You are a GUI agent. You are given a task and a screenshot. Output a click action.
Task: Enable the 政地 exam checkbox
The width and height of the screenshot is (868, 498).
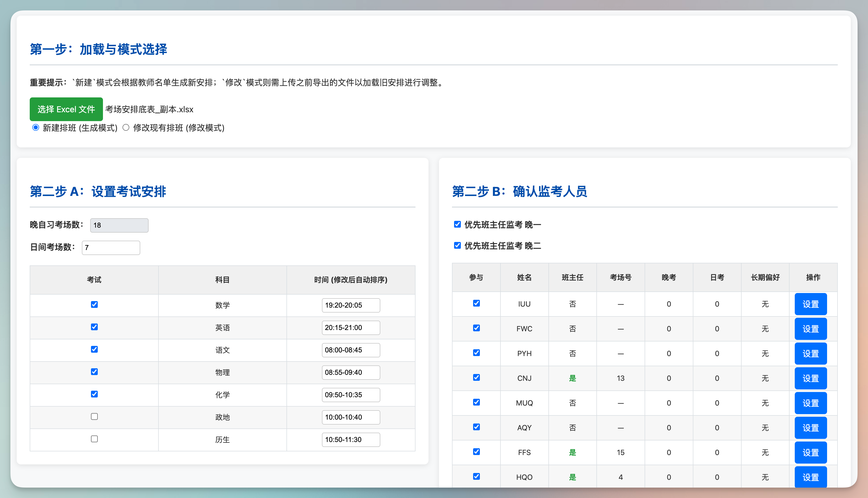[94, 416]
